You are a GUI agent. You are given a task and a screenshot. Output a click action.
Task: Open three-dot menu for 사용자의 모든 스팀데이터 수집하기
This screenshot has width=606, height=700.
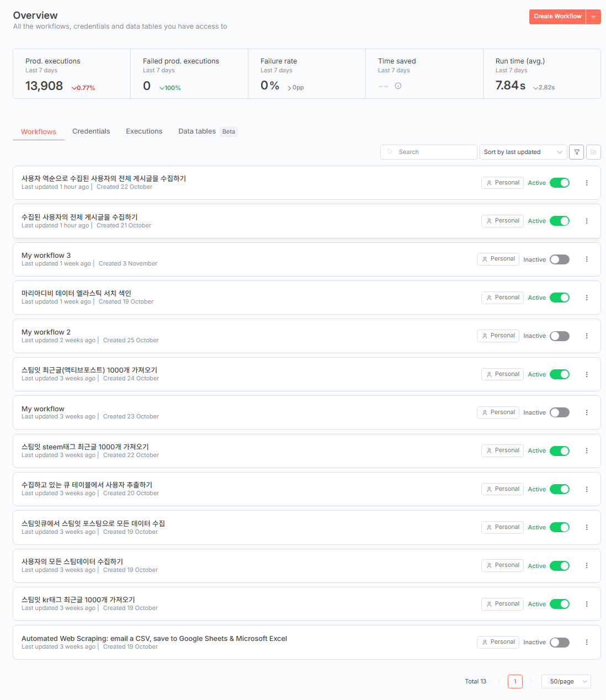[x=587, y=565]
